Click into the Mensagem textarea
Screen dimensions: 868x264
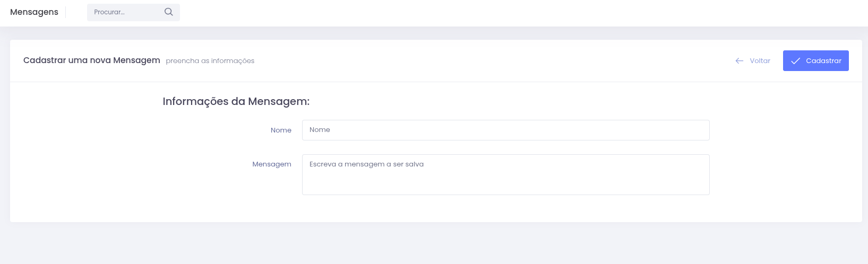point(505,174)
